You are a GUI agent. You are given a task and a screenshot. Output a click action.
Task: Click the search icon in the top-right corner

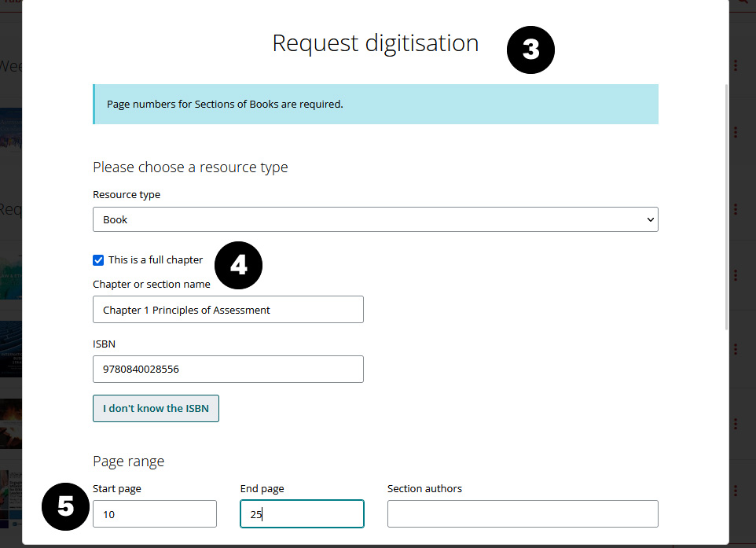[742, 4]
